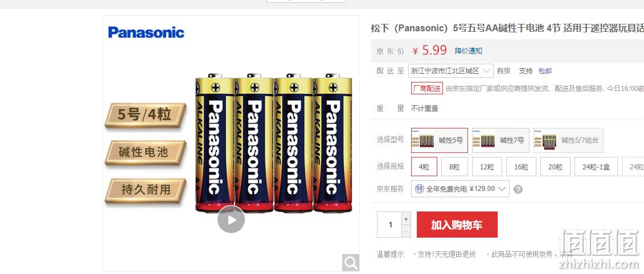Select 碱性5号 model option

click(440, 140)
